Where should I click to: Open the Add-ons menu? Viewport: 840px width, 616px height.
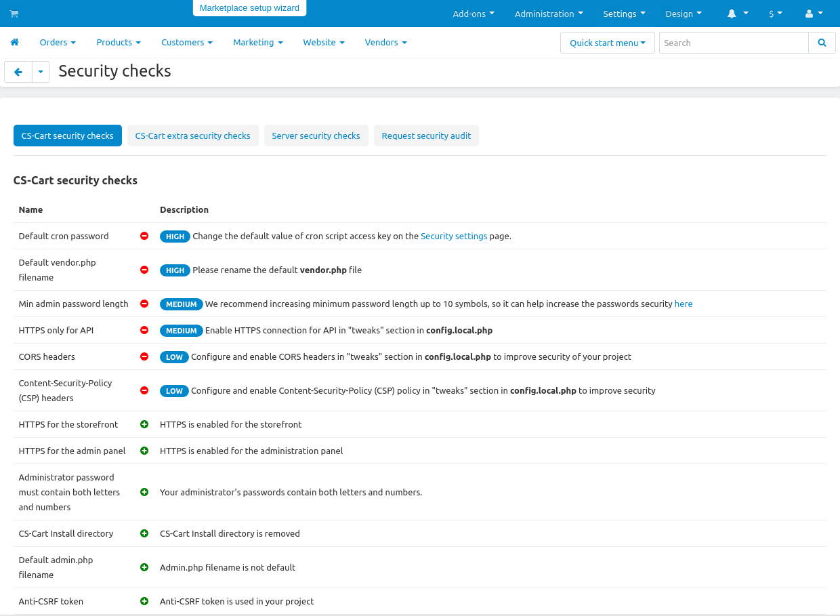click(x=474, y=14)
